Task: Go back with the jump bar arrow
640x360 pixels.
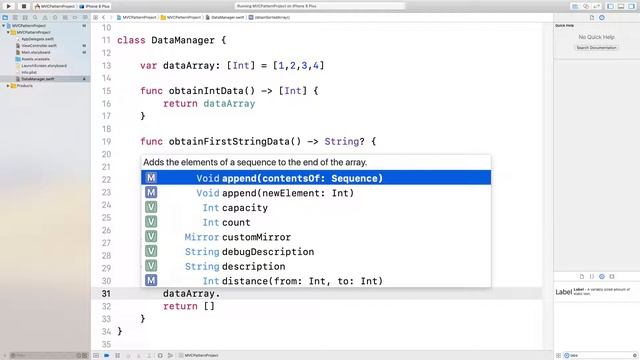Action: pos(104,18)
